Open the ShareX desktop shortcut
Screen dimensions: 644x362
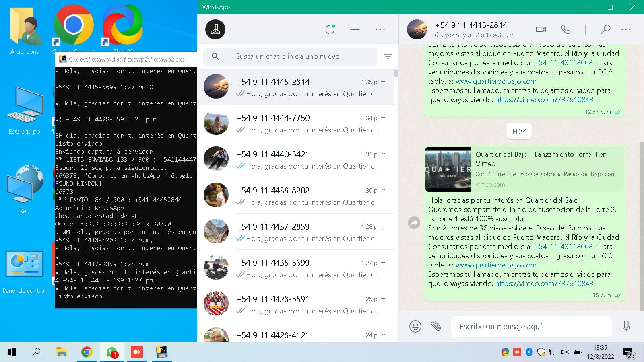(x=122, y=29)
